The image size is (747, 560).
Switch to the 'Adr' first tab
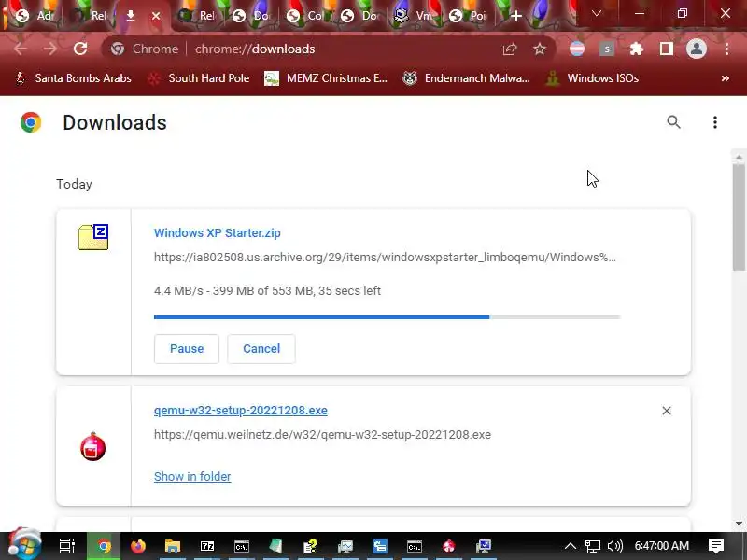(x=35, y=16)
